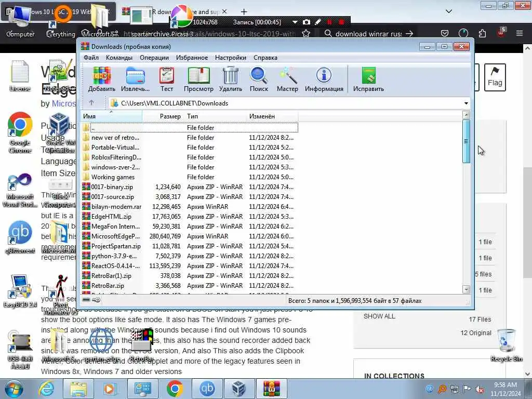Image resolution: width=532 pixels, height=399 pixels.
Task: Sort by the Размер column header
Action: (164, 116)
